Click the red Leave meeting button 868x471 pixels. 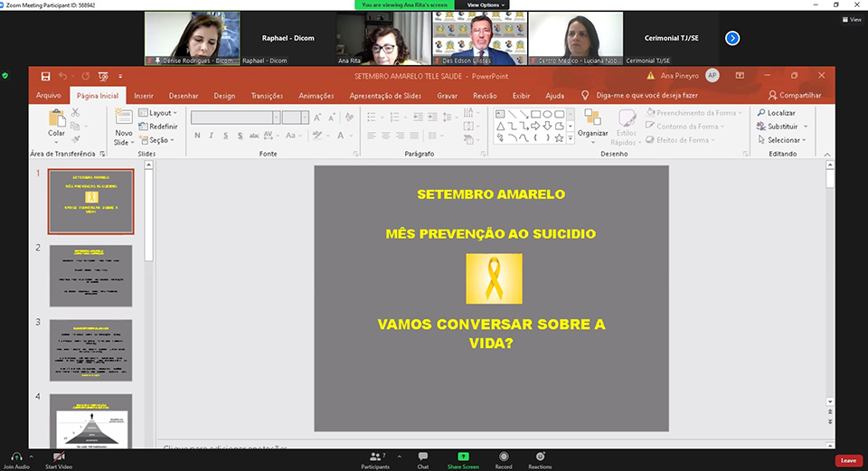coord(848,460)
